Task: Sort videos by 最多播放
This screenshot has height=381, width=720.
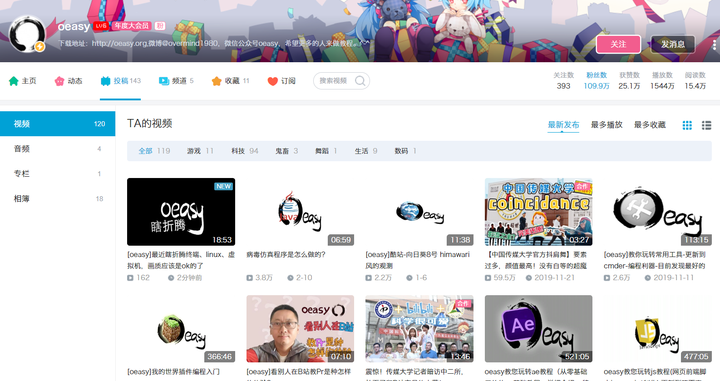Action: [x=607, y=125]
